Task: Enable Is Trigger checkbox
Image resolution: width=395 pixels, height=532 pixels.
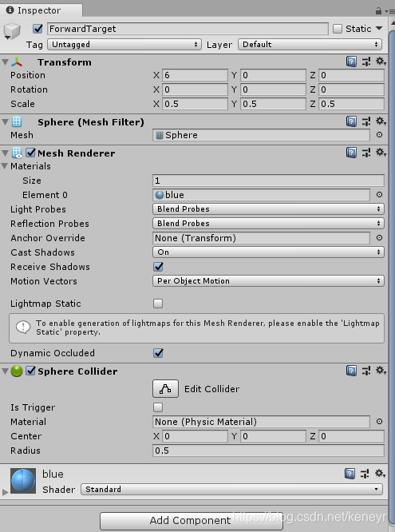Action: [x=158, y=407]
